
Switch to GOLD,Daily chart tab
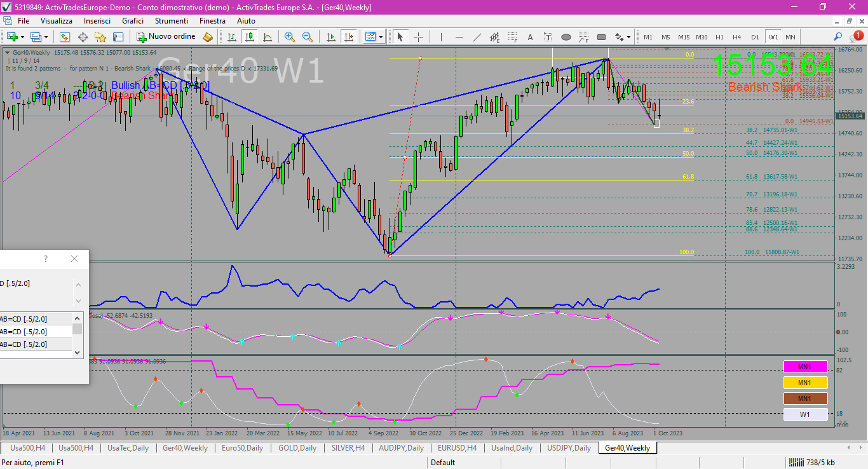click(297, 448)
